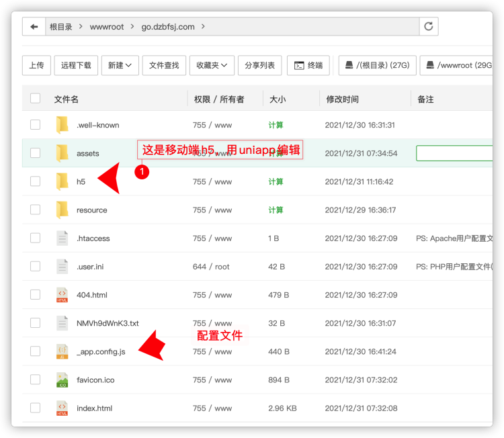
Task: Check the box for _app.config.js
Action: point(35,351)
